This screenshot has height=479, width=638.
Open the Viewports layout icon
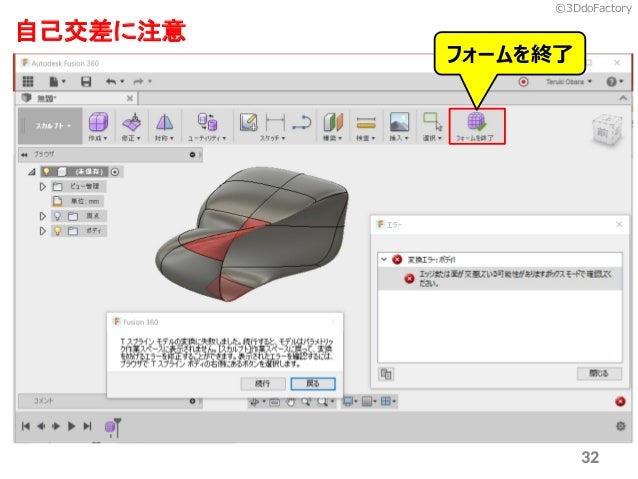[385, 402]
